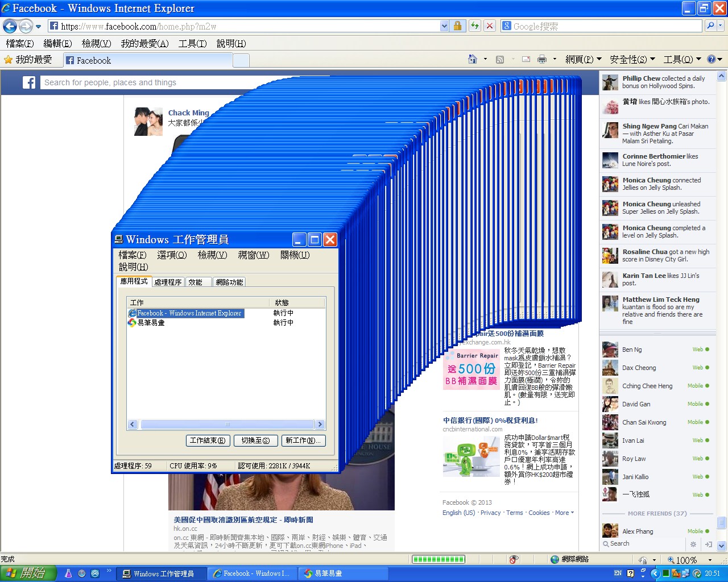The image size is (728, 582).
Task: Switch to the 處理程序 tab
Action: [168, 282]
